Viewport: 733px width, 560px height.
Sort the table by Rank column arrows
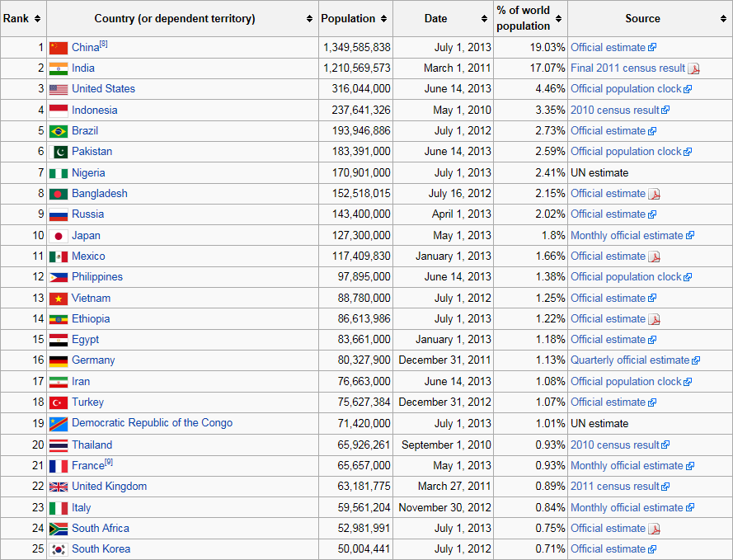click(39, 18)
